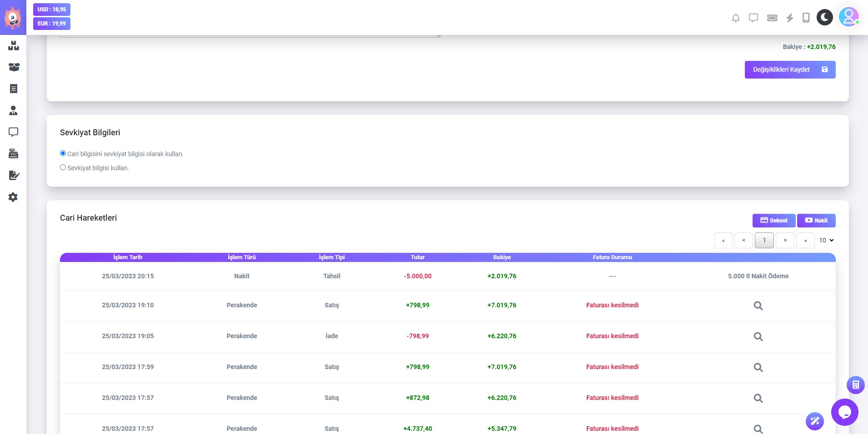Image resolution: width=868 pixels, height=434 pixels.
Task: Select 'Sevkiyat bilgisi kullan' radio button
Action: pos(63,168)
